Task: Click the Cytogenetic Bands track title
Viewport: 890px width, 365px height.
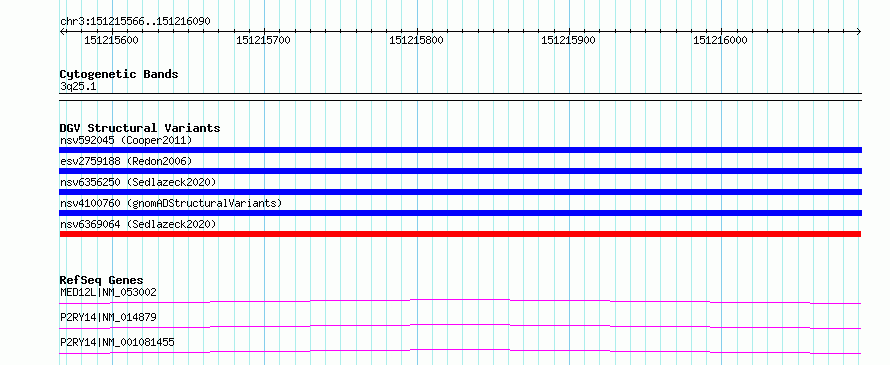Action: coord(119,74)
